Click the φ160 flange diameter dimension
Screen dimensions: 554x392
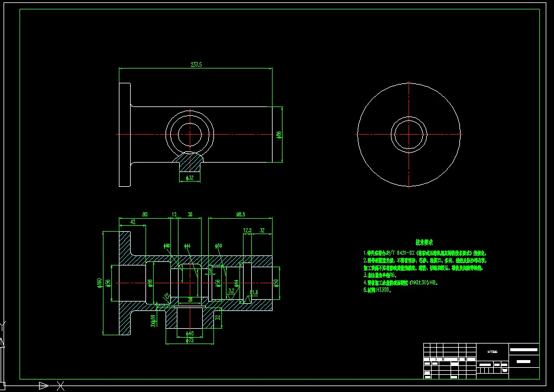[100, 283]
